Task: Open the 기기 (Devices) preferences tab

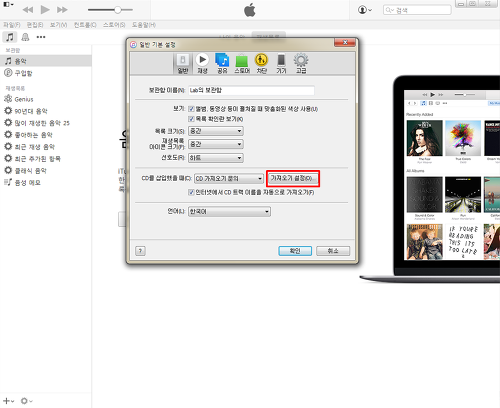Action: tap(281, 63)
